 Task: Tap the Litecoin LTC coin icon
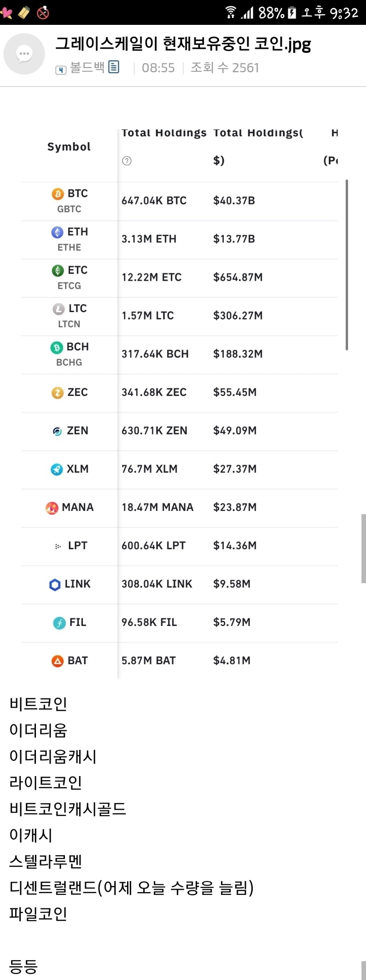pos(58,309)
